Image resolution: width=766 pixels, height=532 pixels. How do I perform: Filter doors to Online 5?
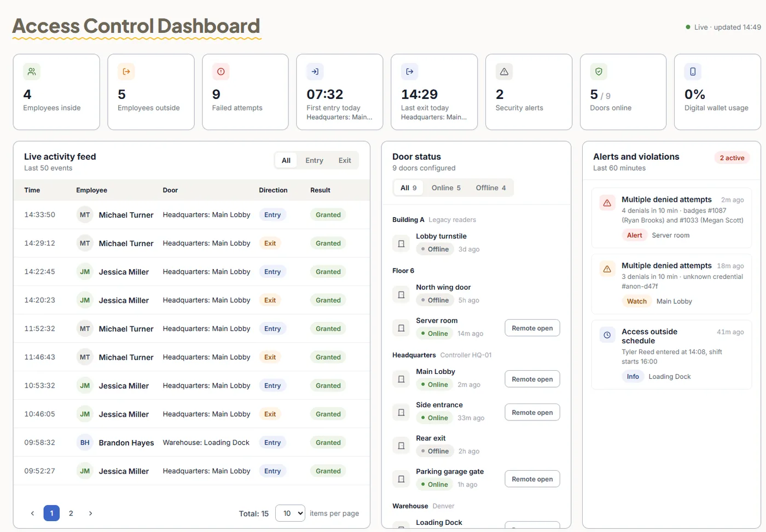(446, 188)
